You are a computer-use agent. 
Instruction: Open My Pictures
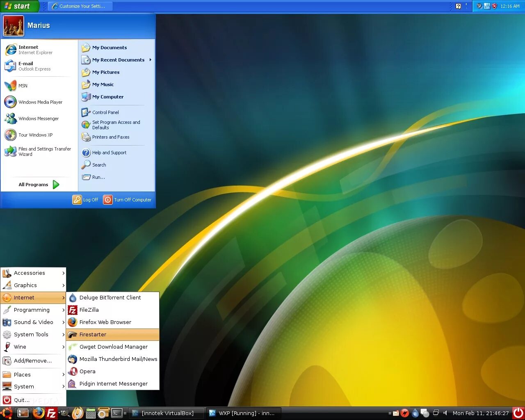[x=117, y=72]
